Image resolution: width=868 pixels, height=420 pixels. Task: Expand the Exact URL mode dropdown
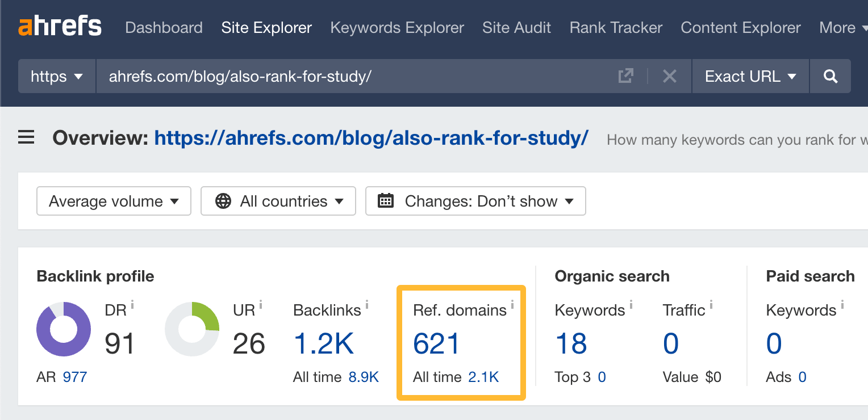pos(750,76)
